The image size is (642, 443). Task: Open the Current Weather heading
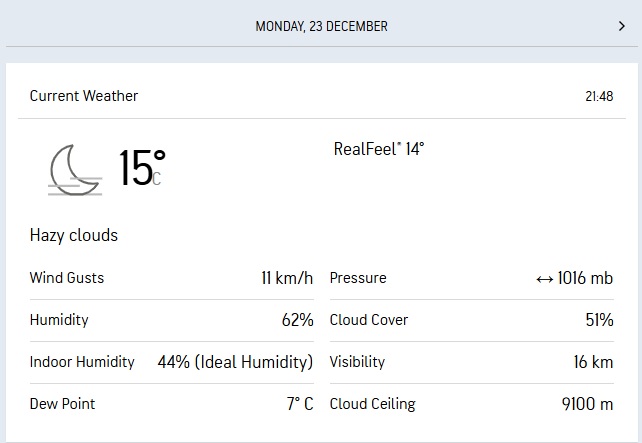click(x=84, y=96)
